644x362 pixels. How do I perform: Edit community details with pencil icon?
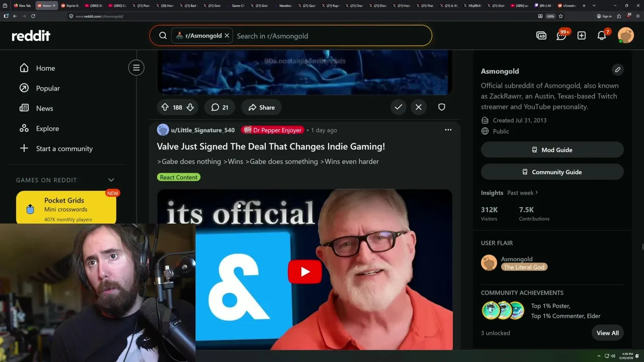coord(617,70)
